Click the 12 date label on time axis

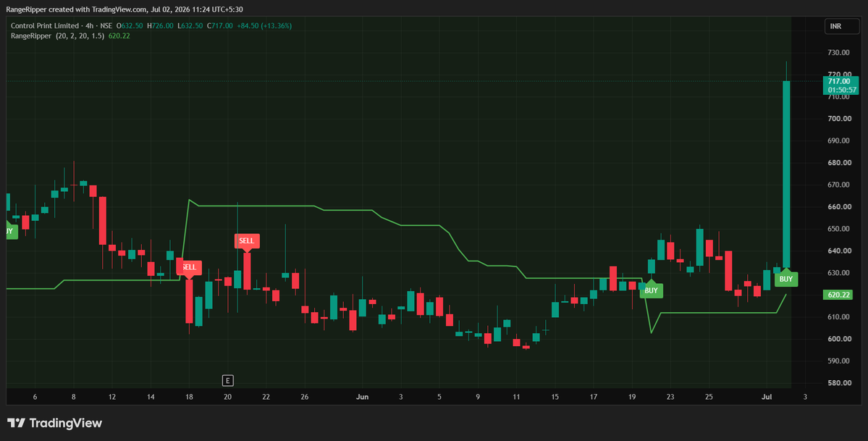(111, 398)
